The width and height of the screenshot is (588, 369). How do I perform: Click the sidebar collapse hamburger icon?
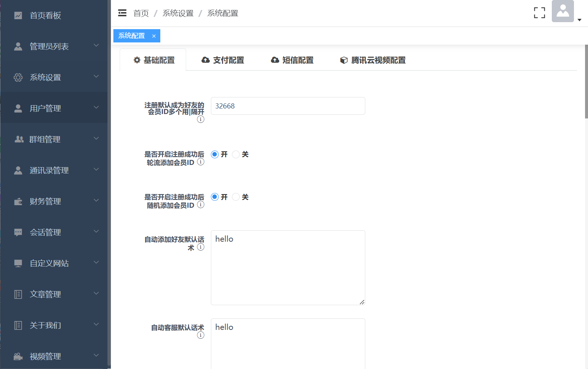click(x=122, y=13)
